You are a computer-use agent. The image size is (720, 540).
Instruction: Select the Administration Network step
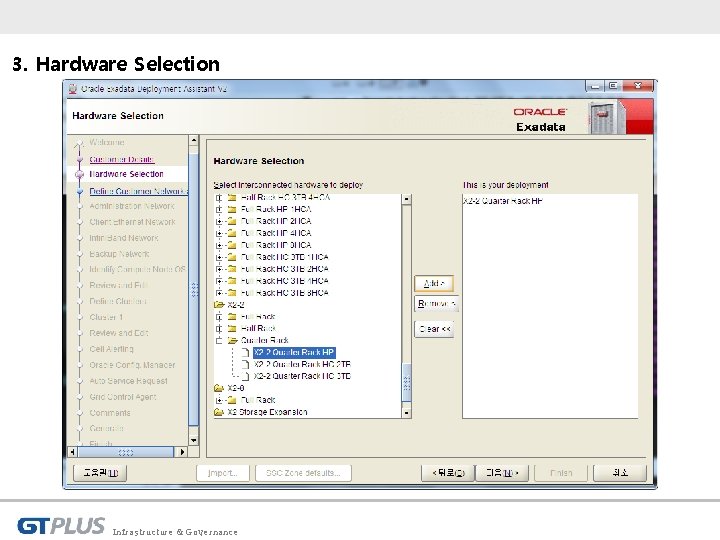132,206
